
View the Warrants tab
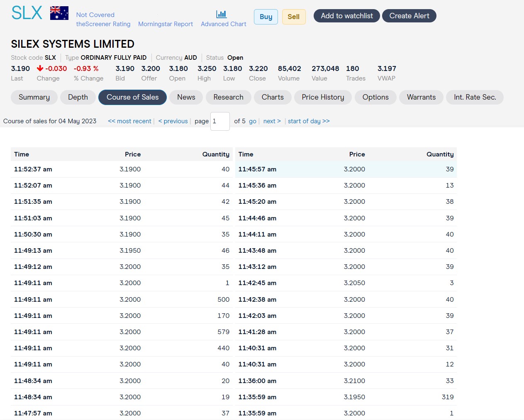(x=421, y=97)
